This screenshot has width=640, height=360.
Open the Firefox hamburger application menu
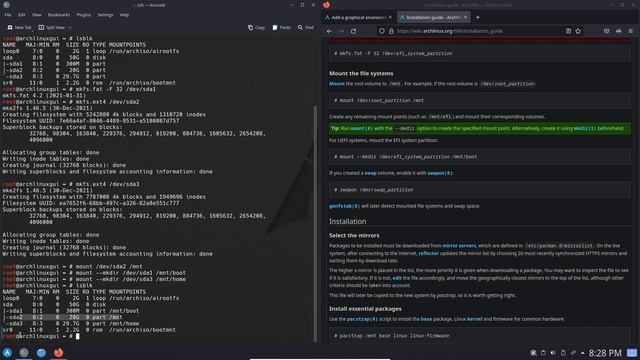click(x=631, y=31)
